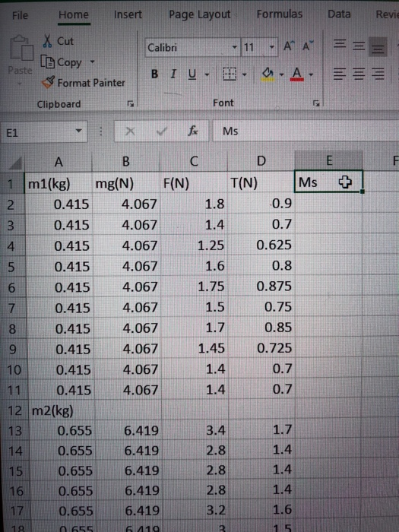Apply cell borders icon
The image size is (399, 532).
pyautogui.click(x=230, y=74)
